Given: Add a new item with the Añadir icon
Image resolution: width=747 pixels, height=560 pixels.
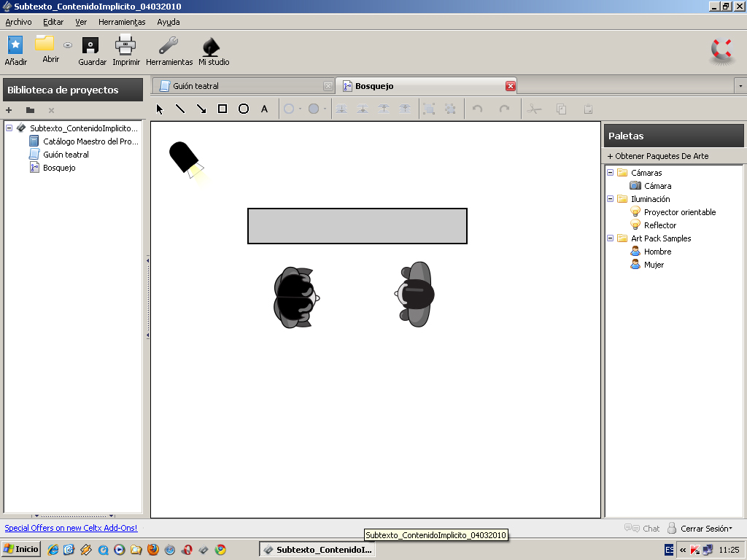Looking at the screenshot, I should 15,46.
